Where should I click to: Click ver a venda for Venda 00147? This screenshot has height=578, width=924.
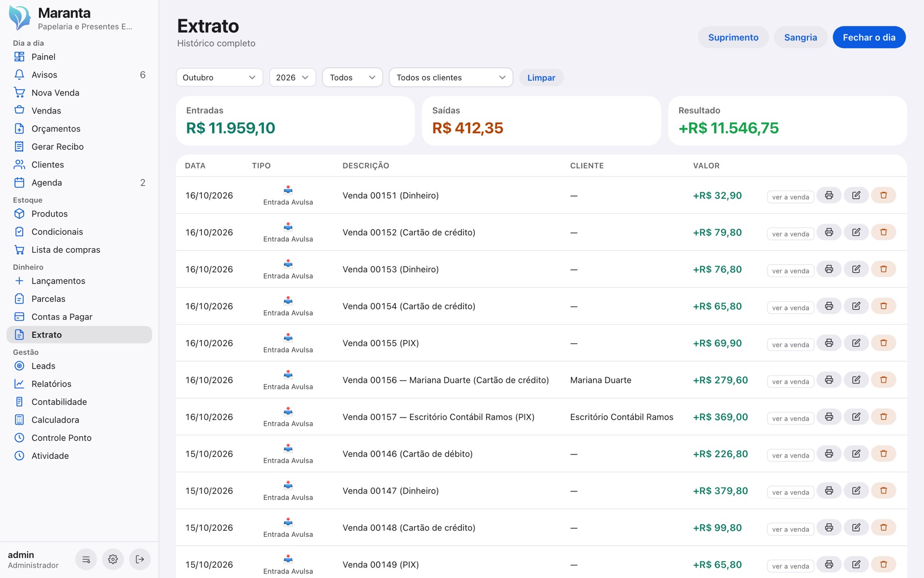coord(791,493)
